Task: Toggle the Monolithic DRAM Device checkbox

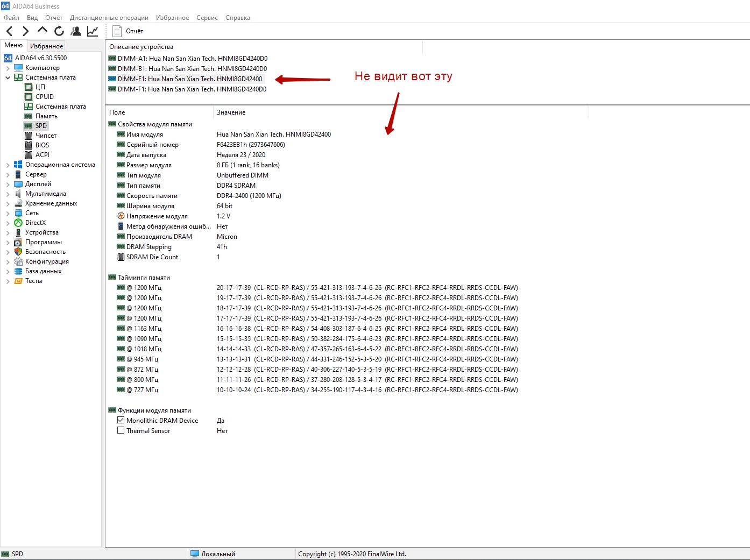Action: click(x=121, y=420)
